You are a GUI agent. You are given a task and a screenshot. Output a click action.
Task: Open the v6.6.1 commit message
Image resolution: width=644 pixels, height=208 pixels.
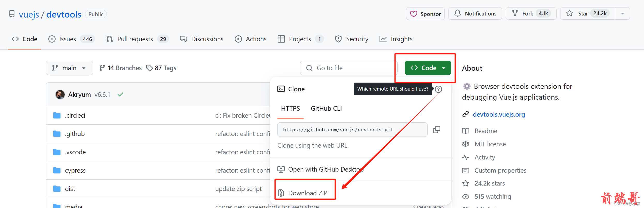[x=102, y=94]
